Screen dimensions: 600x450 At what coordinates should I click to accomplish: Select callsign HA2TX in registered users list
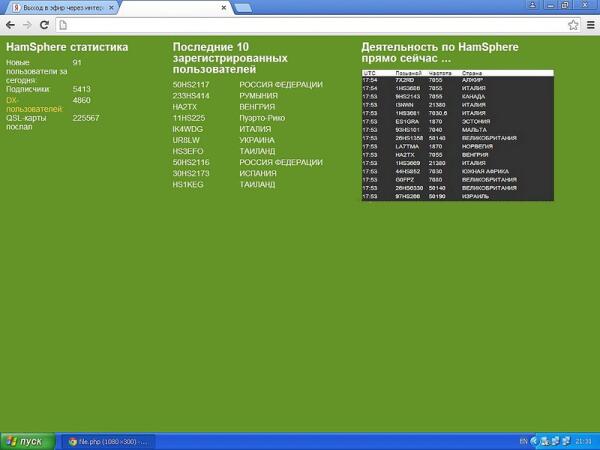184,107
